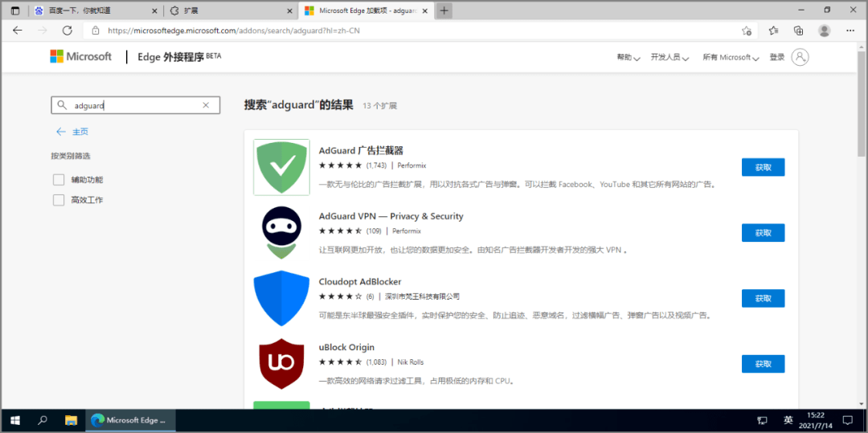
Task: Open File Explorer from taskbar
Action: tap(71, 419)
